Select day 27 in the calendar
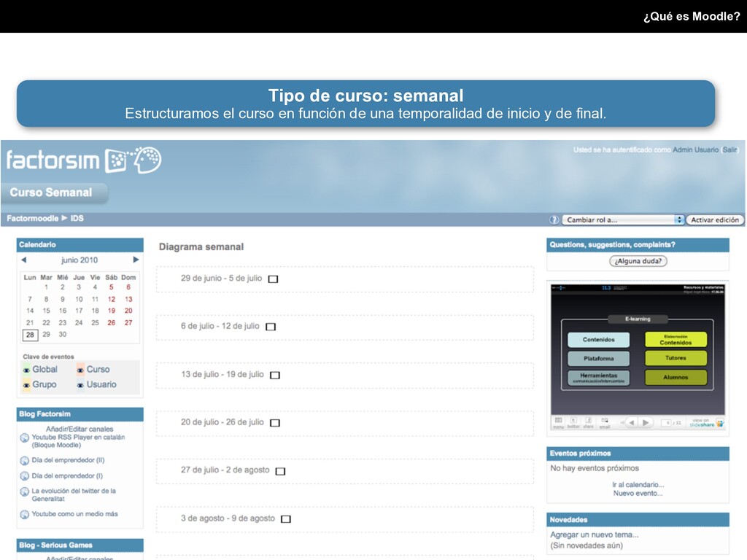The image size is (747, 560). pos(128,323)
